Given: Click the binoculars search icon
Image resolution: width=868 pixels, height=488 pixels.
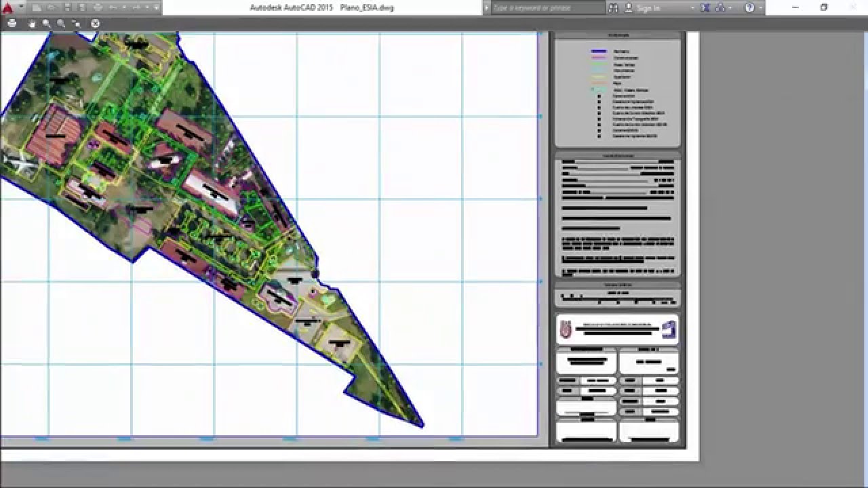Looking at the screenshot, I should (x=614, y=7).
